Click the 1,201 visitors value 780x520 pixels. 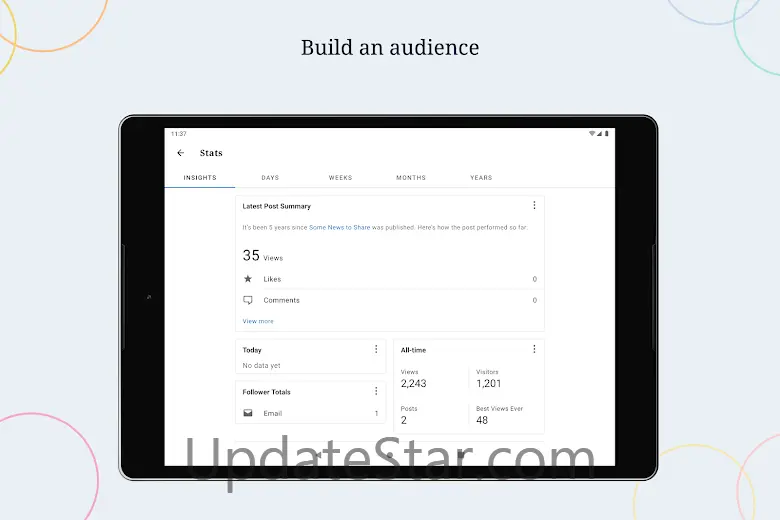point(488,383)
